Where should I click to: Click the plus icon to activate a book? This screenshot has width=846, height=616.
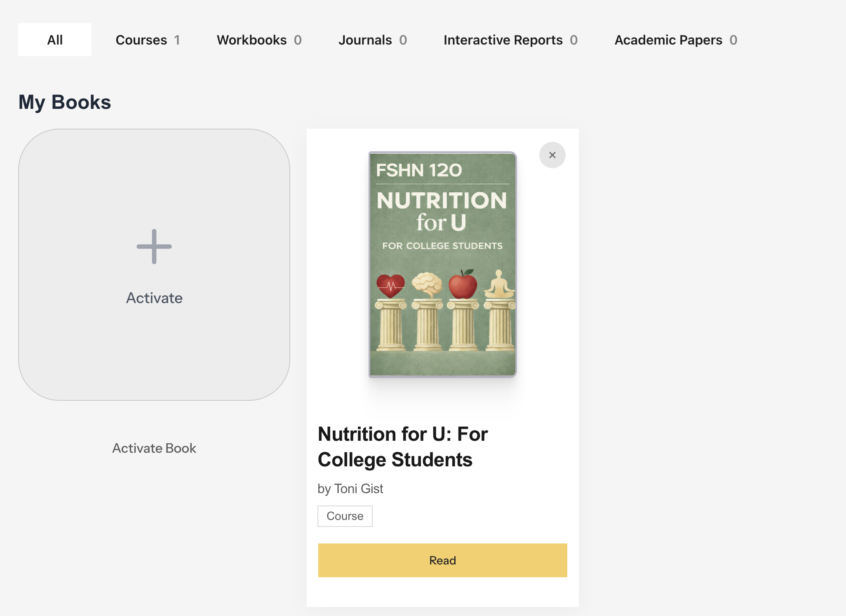pos(154,246)
